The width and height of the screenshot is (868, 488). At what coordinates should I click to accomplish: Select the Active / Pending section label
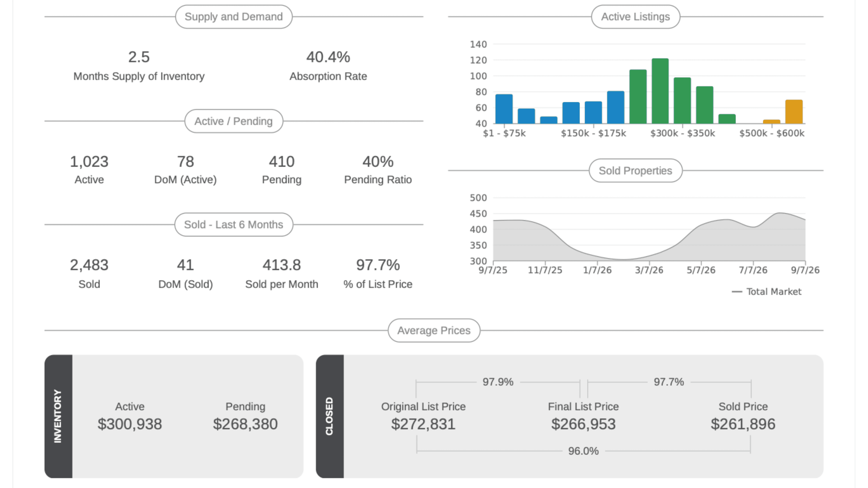coord(234,121)
